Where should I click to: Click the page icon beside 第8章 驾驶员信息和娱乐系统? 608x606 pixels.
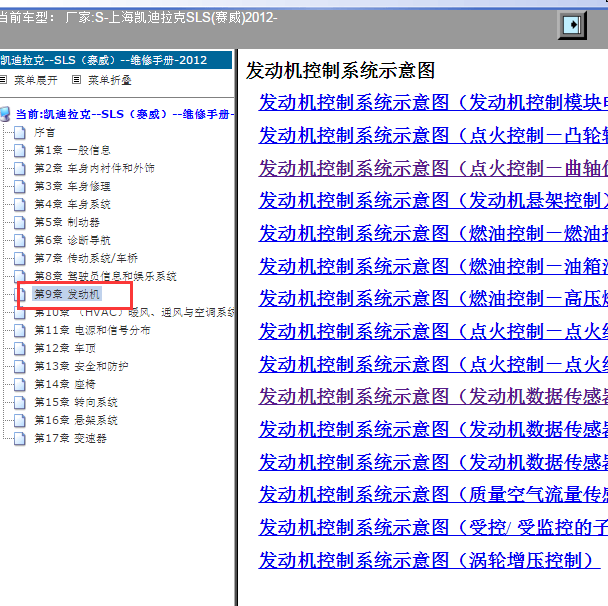(19, 275)
